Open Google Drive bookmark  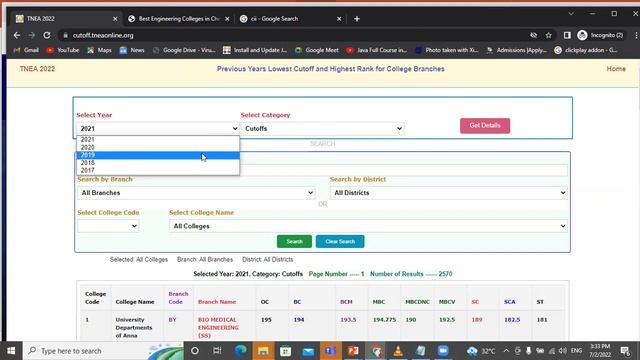184,50
